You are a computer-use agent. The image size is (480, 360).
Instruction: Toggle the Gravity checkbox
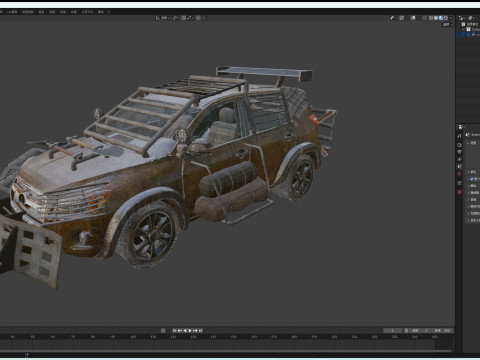[x=471, y=179]
